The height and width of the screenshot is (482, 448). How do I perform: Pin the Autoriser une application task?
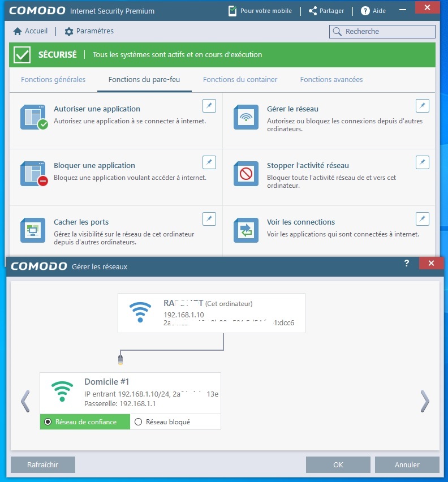pyautogui.click(x=209, y=106)
